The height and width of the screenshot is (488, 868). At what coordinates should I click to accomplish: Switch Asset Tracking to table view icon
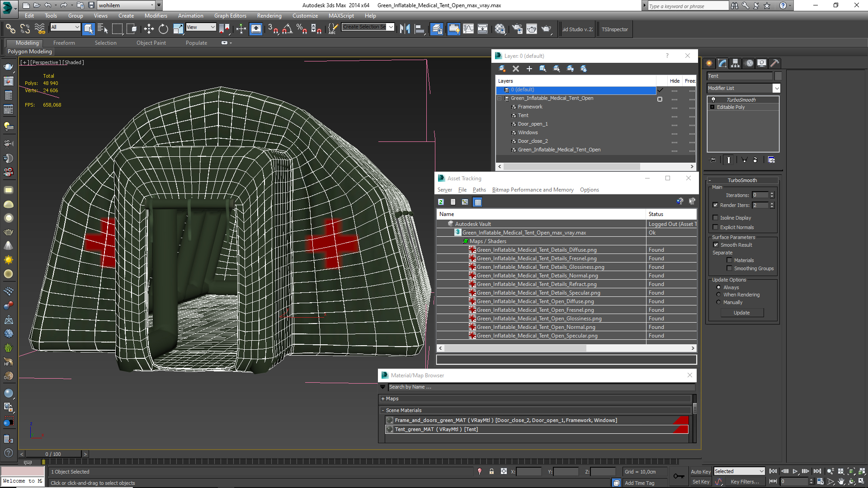pos(478,202)
